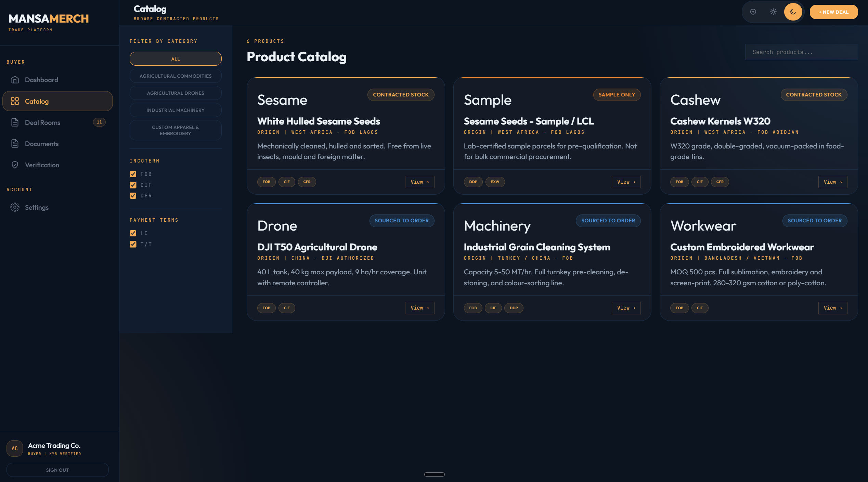
Task: Enable light mode via the sun icon
Action: coord(773,12)
